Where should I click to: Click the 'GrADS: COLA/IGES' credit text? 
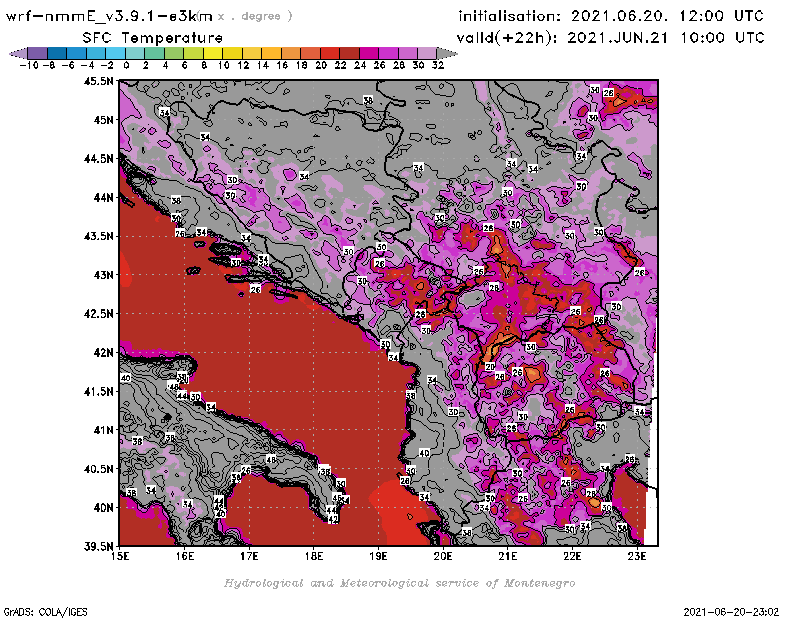coord(45,612)
